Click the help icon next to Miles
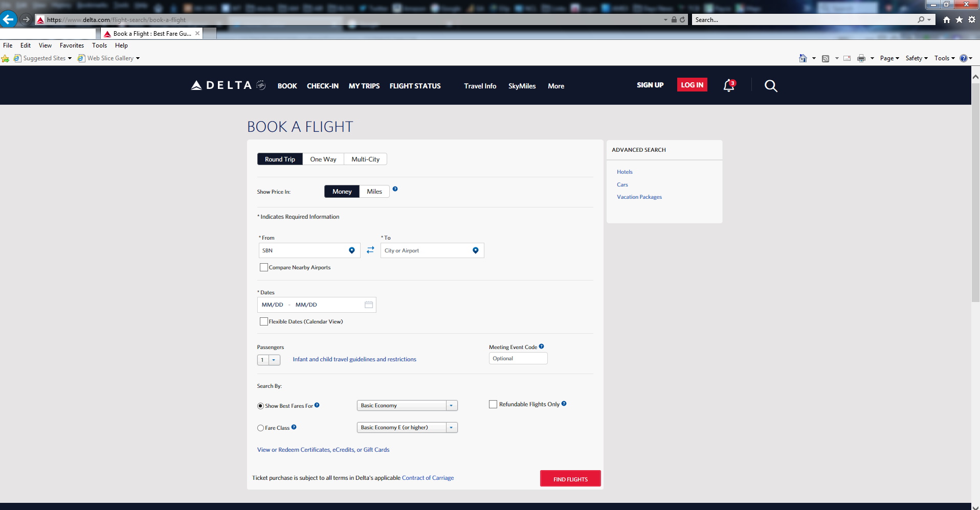The height and width of the screenshot is (510, 980). click(x=395, y=189)
